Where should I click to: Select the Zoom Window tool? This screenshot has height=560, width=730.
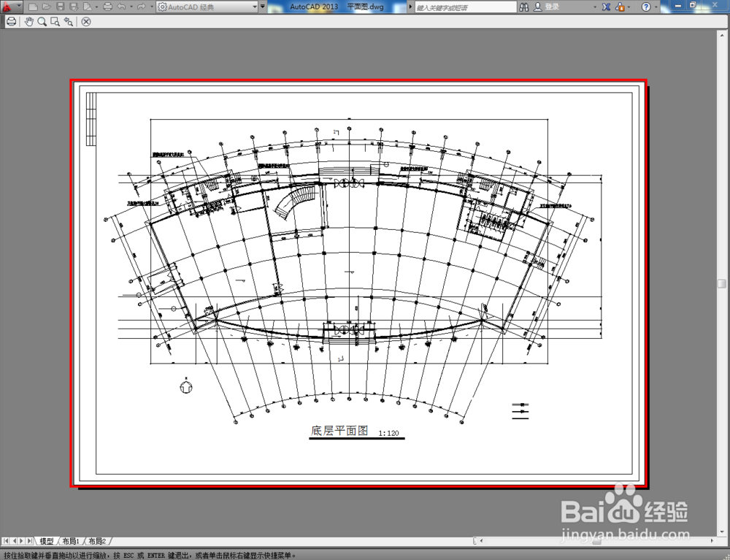[55, 21]
